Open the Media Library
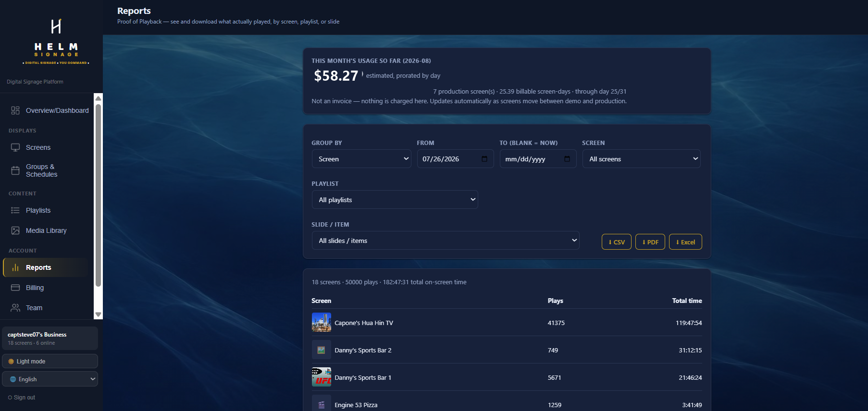Viewport: 868px width, 411px height. pyautogui.click(x=47, y=230)
